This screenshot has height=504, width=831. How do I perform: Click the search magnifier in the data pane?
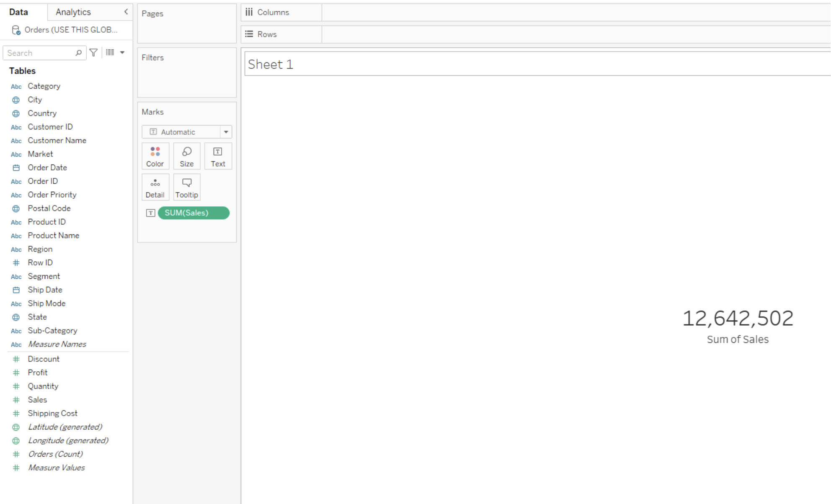coord(78,53)
